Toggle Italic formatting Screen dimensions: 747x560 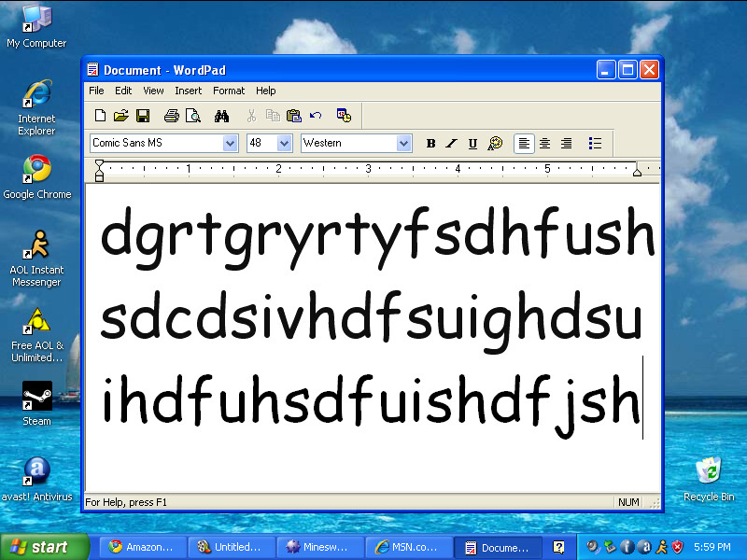[x=451, y=144]
